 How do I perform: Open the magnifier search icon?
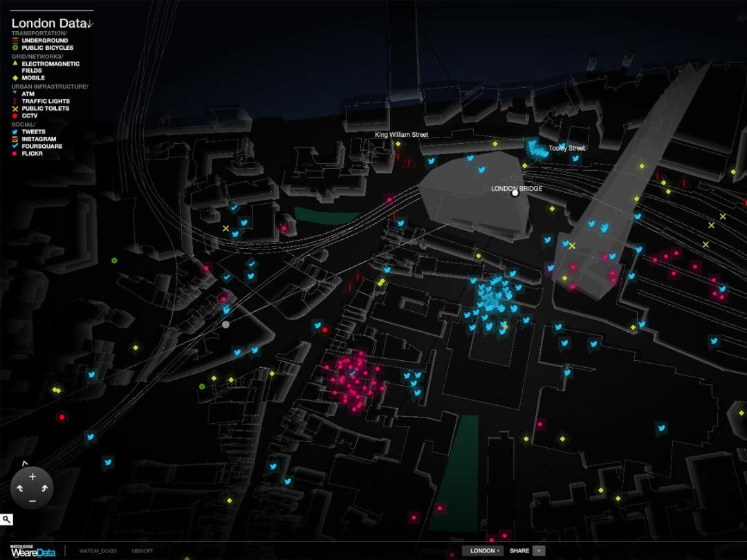(6, 519)
